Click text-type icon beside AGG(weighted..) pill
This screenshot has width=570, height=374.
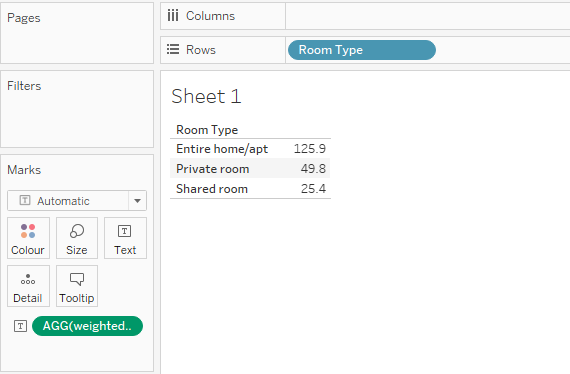[x=20, y=326]
